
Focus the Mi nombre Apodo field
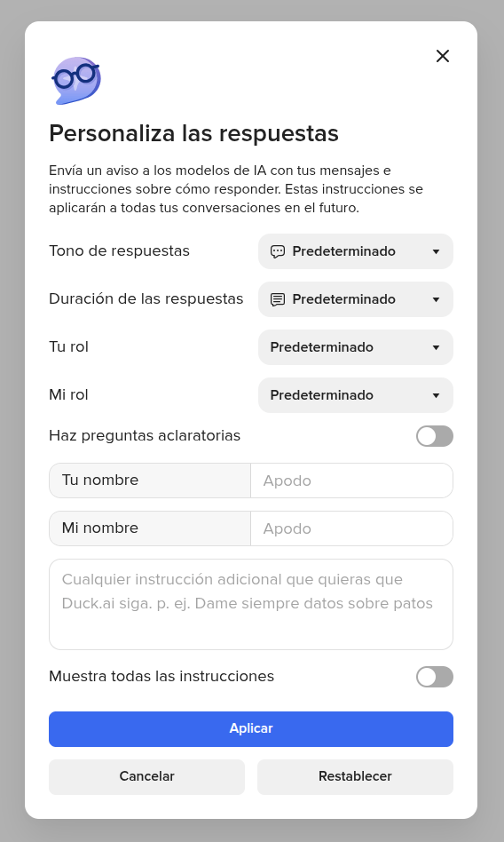pyautogui.click(x=351, y=528)
